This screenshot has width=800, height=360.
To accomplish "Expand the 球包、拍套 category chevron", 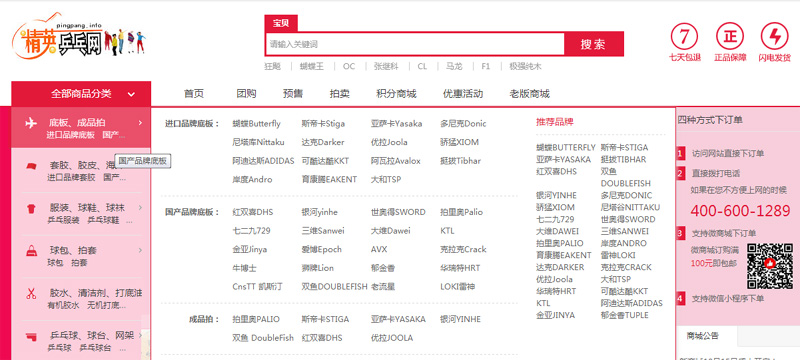I will point(140,250).
